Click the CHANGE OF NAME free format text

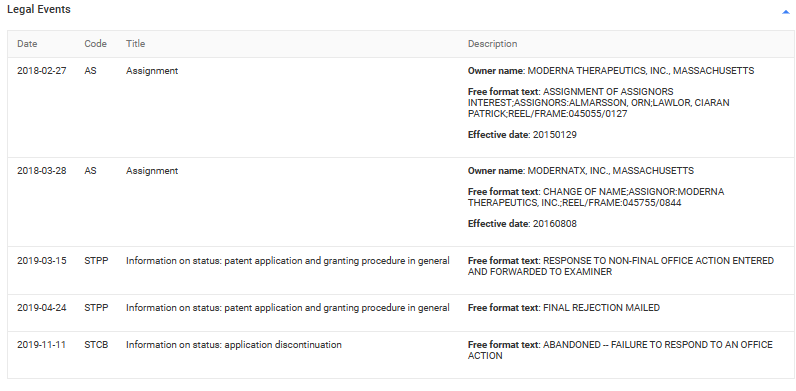tap(596, 198)
